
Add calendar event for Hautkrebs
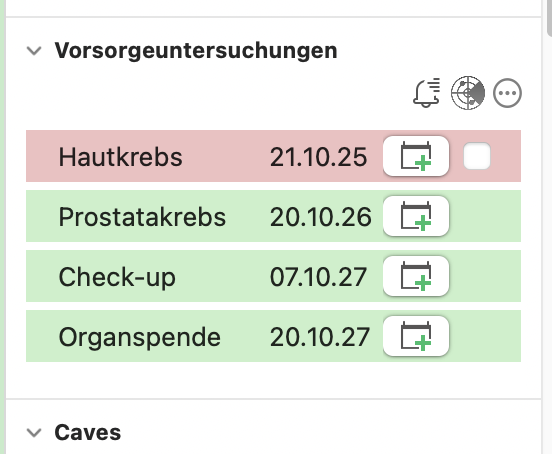tap(416, 156)
